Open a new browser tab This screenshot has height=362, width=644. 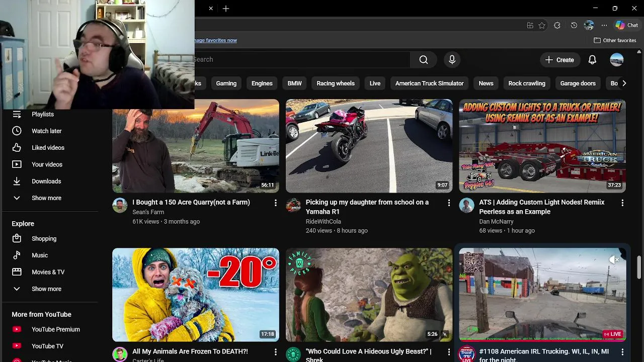[226, 9]
